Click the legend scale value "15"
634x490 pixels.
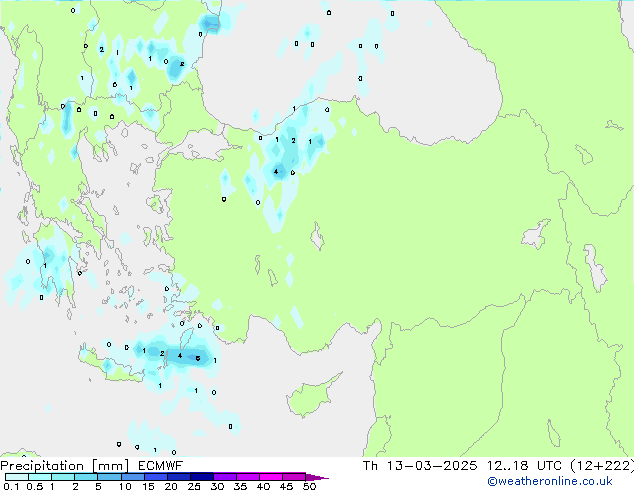click(148, 486)
